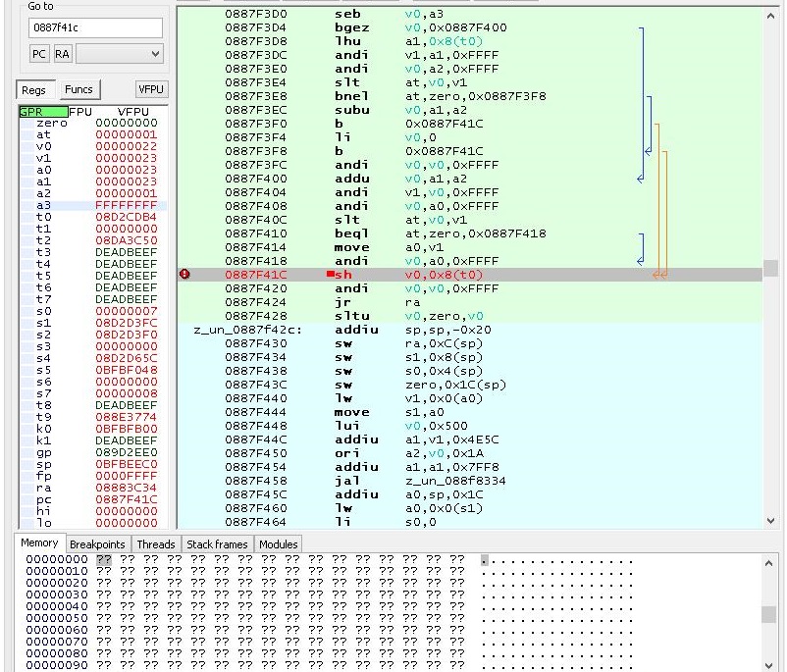Click in the Go to address field

click(95, 27)
